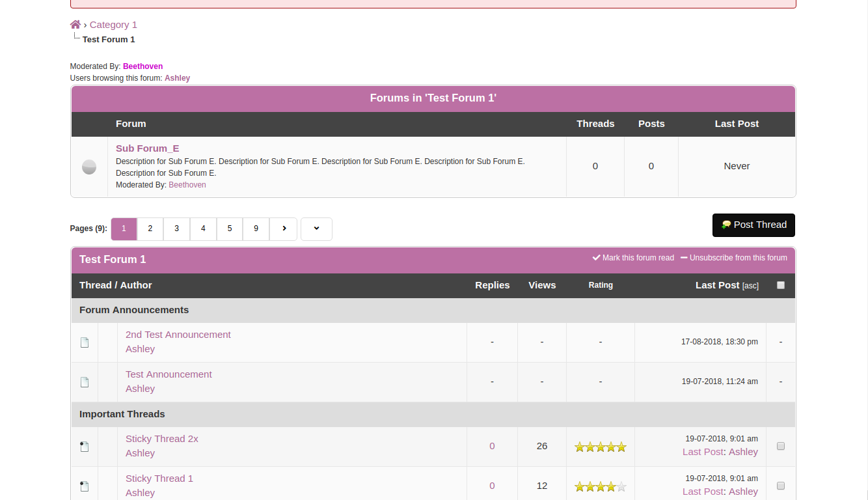Expand the page jump dropdown arrow
Screen dimensions: 868x500
[x=316, y=229]
